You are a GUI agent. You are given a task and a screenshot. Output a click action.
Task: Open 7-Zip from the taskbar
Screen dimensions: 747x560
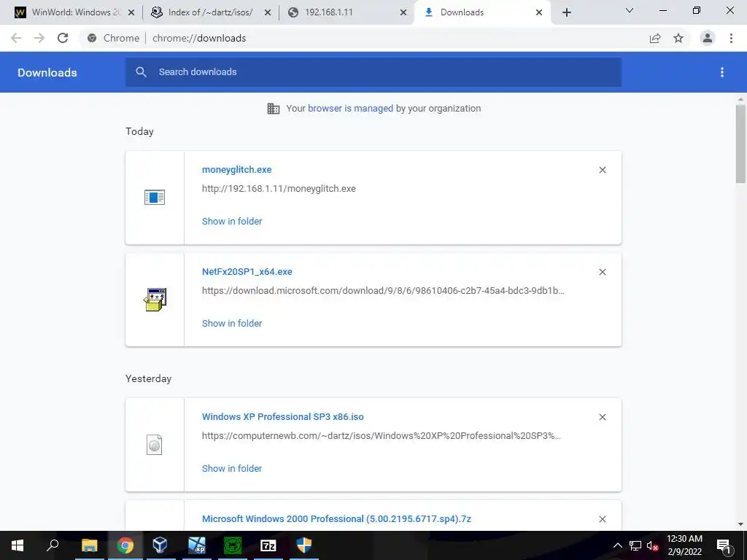[268, 545]
